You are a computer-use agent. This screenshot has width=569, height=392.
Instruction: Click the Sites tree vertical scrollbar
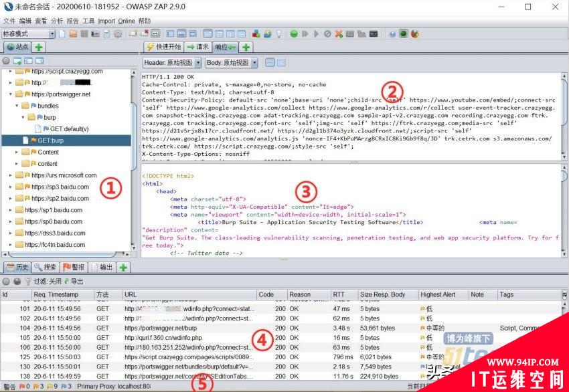134,160
